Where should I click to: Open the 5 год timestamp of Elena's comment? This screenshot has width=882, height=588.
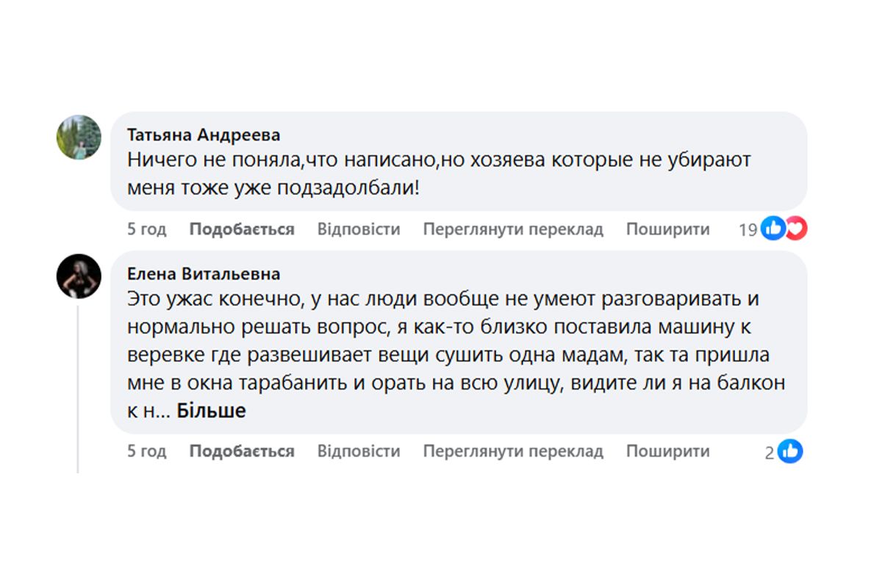pos(146,451)
